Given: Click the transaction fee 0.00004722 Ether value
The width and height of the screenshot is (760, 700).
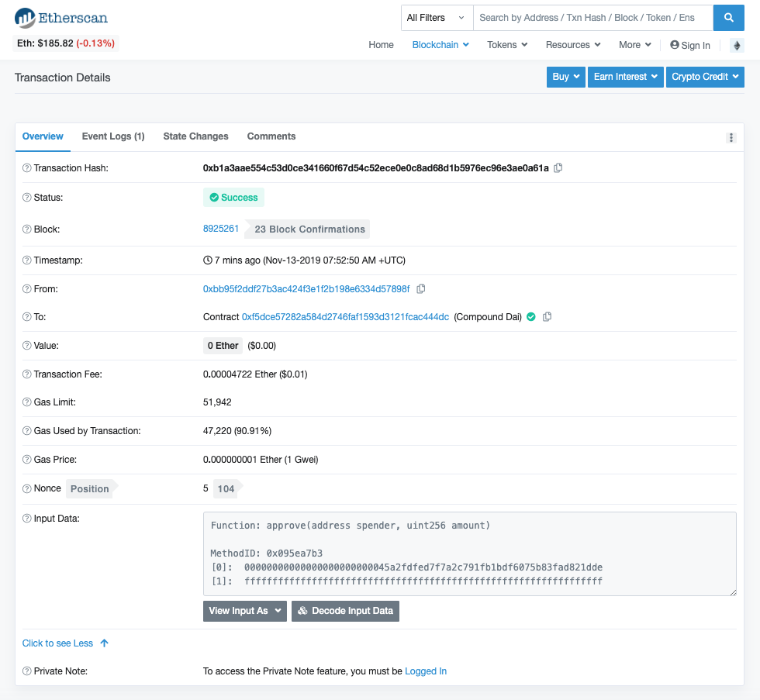Looking at the screenshot, I should pos(255,374).
